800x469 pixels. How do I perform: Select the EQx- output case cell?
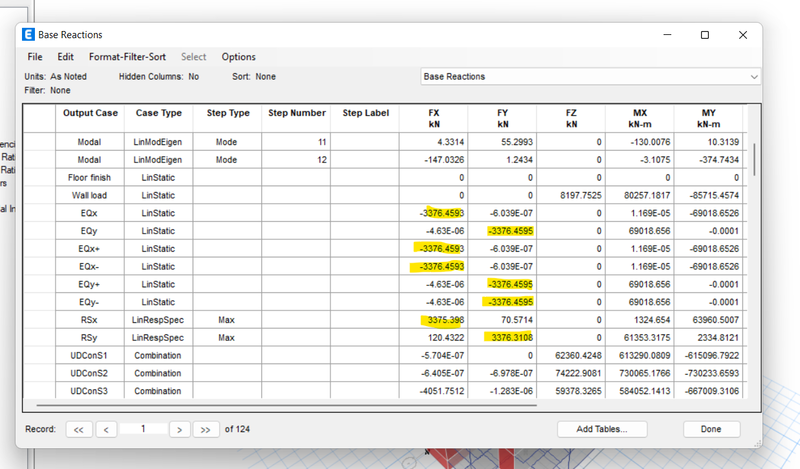[x=90, y=267]
